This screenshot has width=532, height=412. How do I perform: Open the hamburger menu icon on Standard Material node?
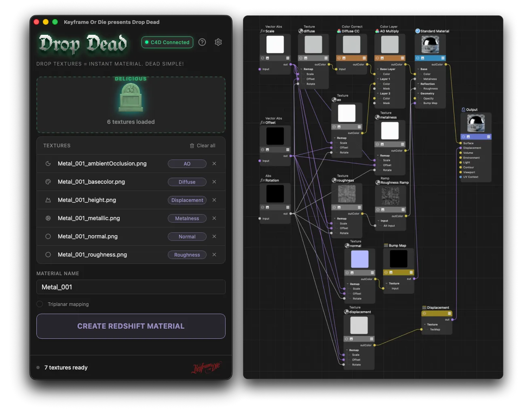443,58
